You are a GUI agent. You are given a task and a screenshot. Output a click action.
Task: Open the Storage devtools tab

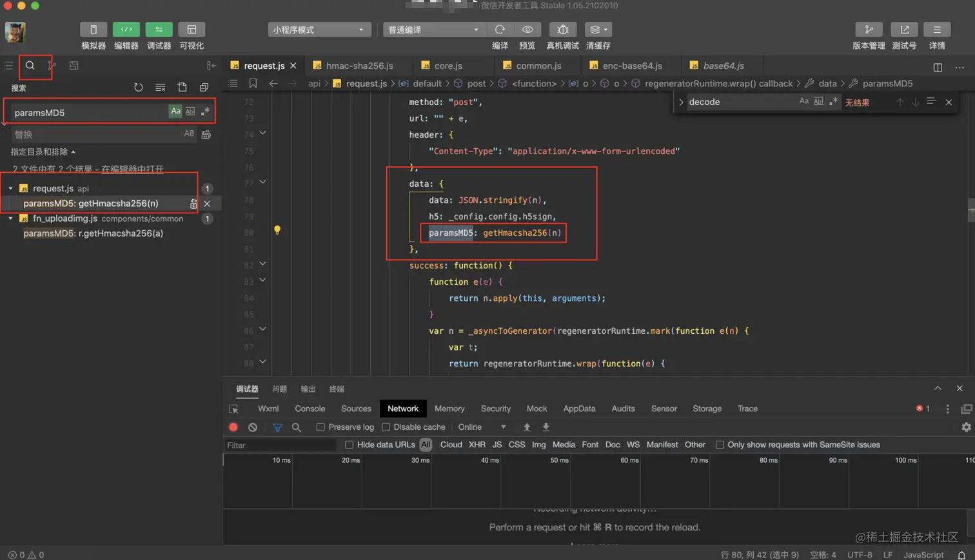pyautogui.click(x=707, y=409)
